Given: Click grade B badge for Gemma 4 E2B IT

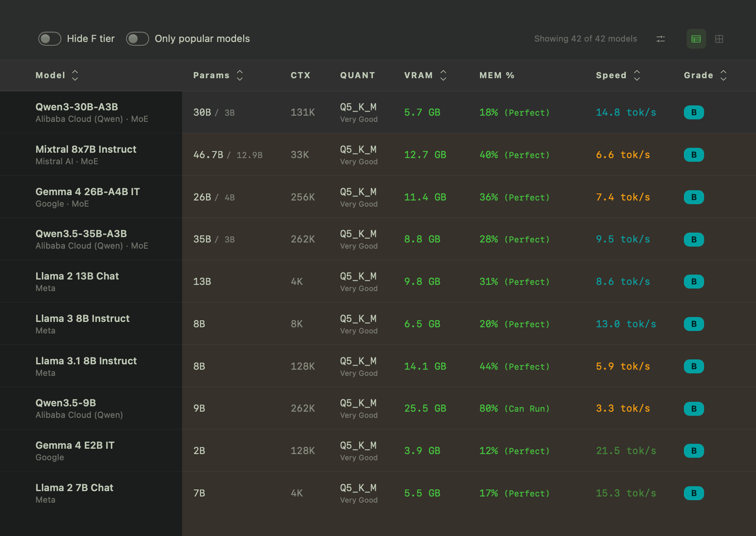Looking at the screenshot, I should coord(694,451).
